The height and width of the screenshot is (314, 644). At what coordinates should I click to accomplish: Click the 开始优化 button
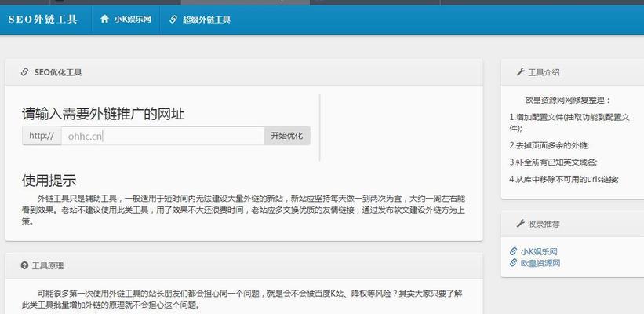tap(287, 136)
